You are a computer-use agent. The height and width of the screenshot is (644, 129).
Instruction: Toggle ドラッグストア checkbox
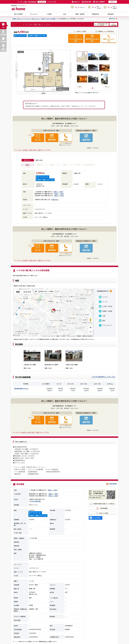tap(97, 325)
